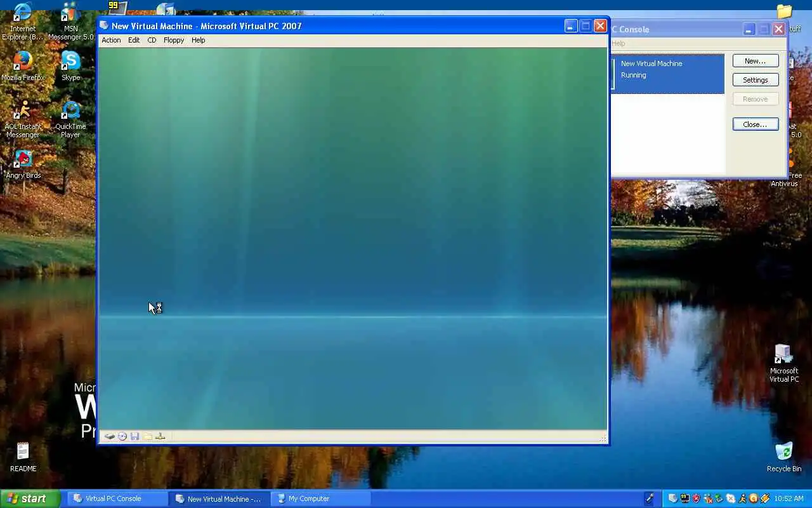This screenshot has height=508, width=812.
Task: Open README file on desktop
Action: (x=23, y=457)
